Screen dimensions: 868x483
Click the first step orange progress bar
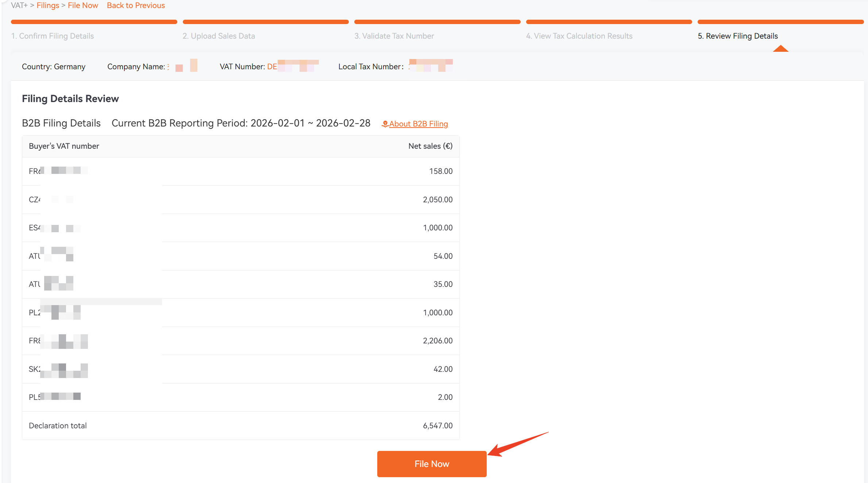[94, 22]
